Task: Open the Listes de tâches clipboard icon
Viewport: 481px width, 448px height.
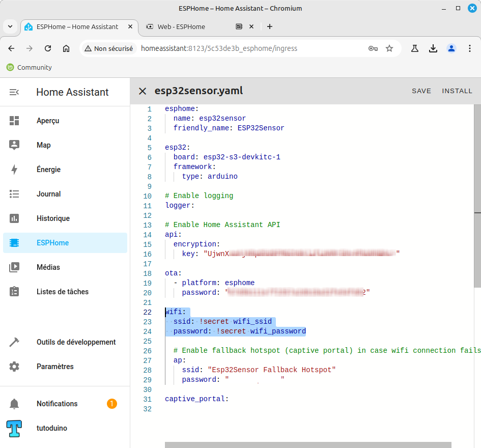Action: [x=14, y=292]
